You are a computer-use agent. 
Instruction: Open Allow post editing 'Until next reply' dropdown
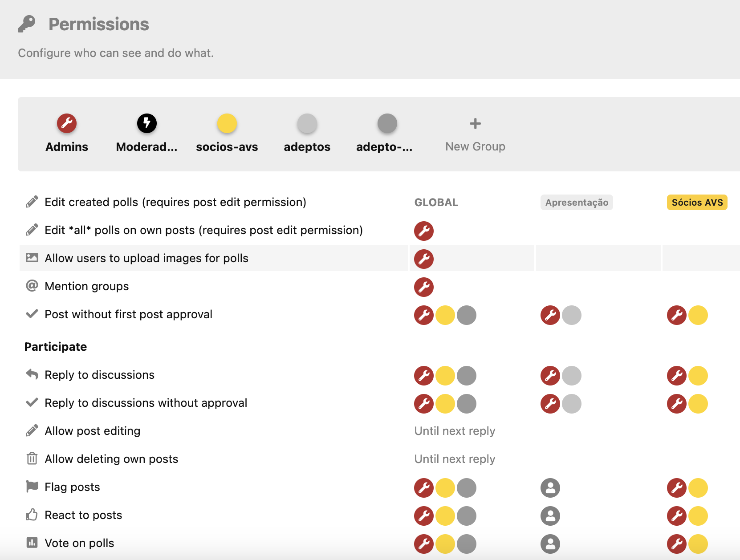point(455,431)
